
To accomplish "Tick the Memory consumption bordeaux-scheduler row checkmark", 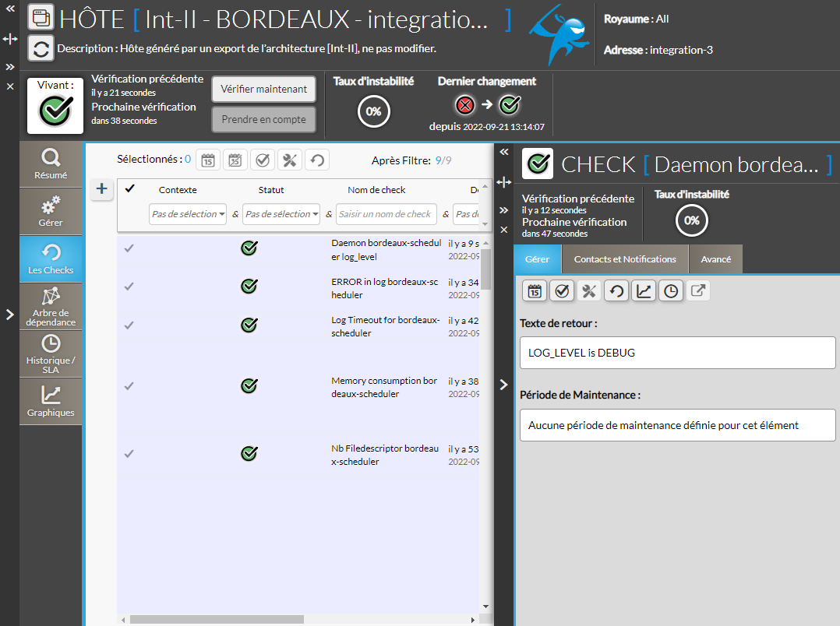I will (129, 386).
